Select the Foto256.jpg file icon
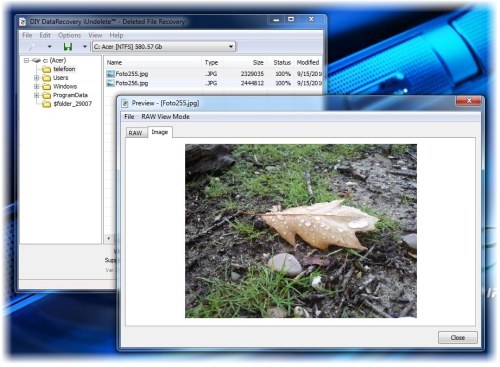The image size is (500, 367). click(110, 83)
